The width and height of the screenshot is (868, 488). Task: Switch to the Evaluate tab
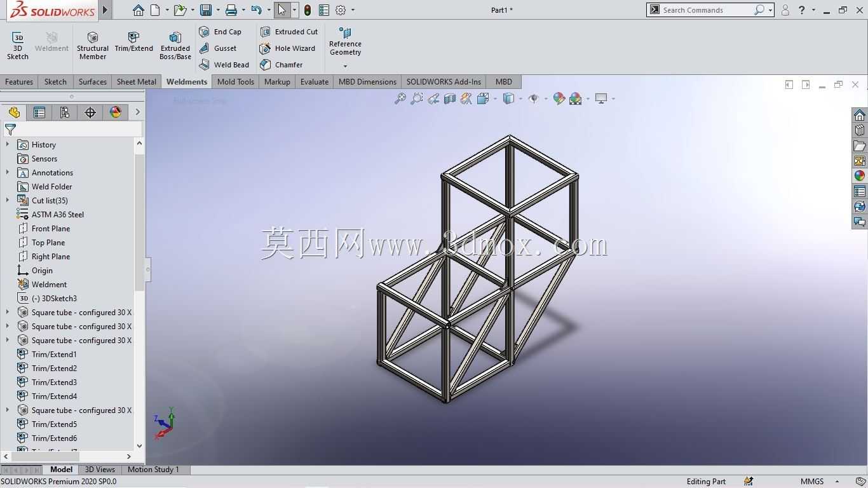[x=315, y=82]
